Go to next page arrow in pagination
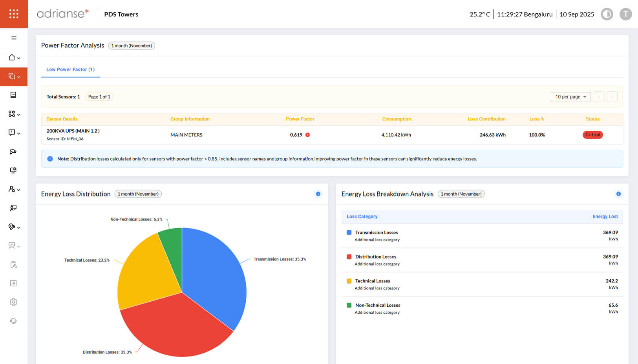The height and width of the screenshot is (364, 638). pyautogui.click(x=612, y=97)
